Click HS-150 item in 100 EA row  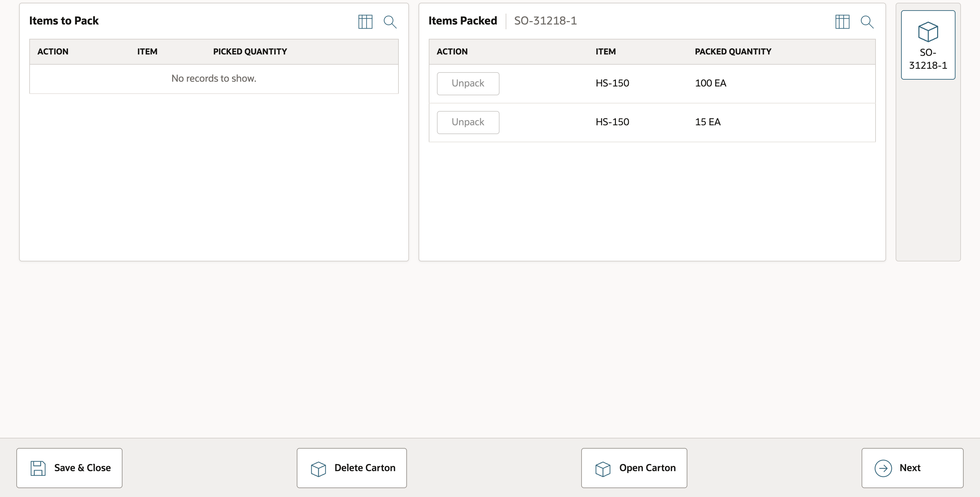coord(612,83)
